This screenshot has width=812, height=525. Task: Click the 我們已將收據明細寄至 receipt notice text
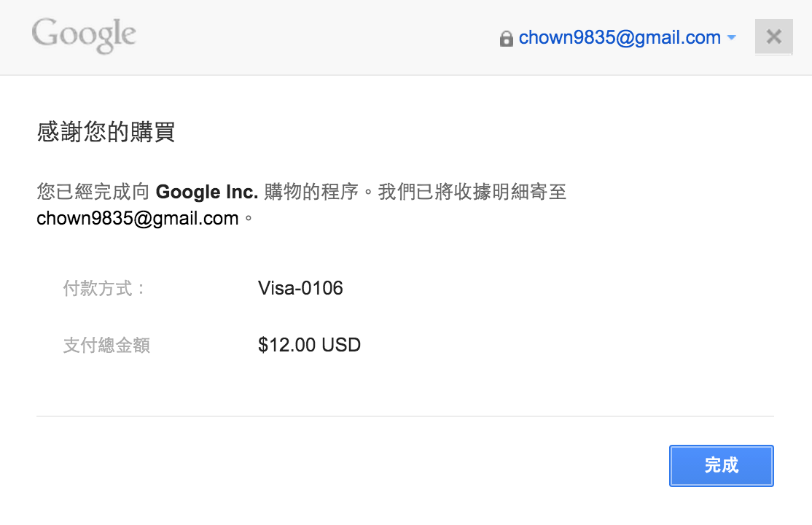tap(472, 192)
